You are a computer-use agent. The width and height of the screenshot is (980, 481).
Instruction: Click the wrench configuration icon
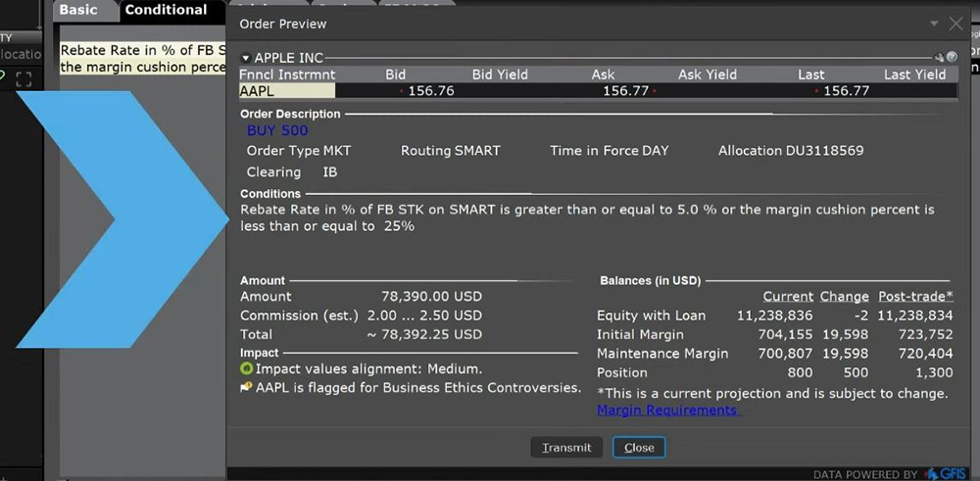coord(939,58)
